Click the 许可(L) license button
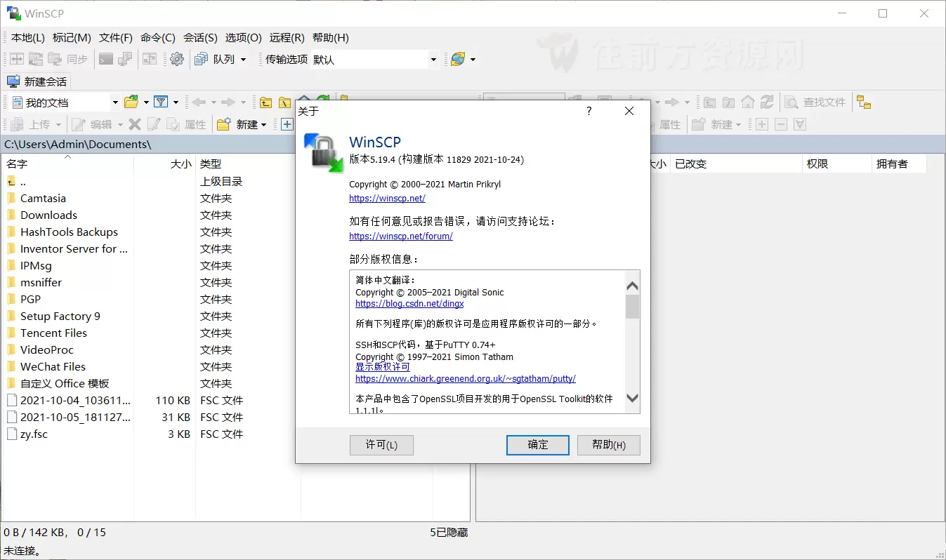 (x=381, y=445)
